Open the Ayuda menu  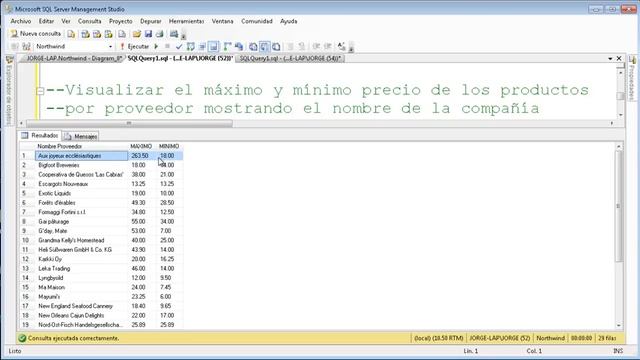pos(289,21)
